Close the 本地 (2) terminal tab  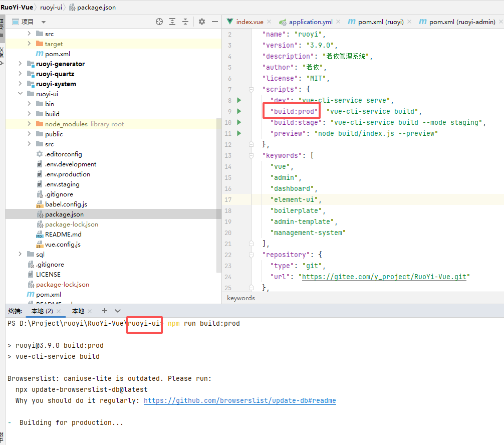point(60,311)
